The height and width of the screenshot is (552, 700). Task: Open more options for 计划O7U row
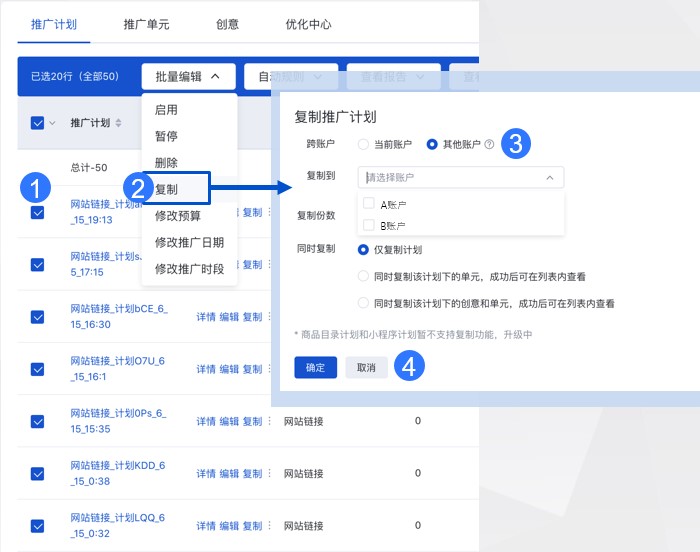click(x=269, y=369)
